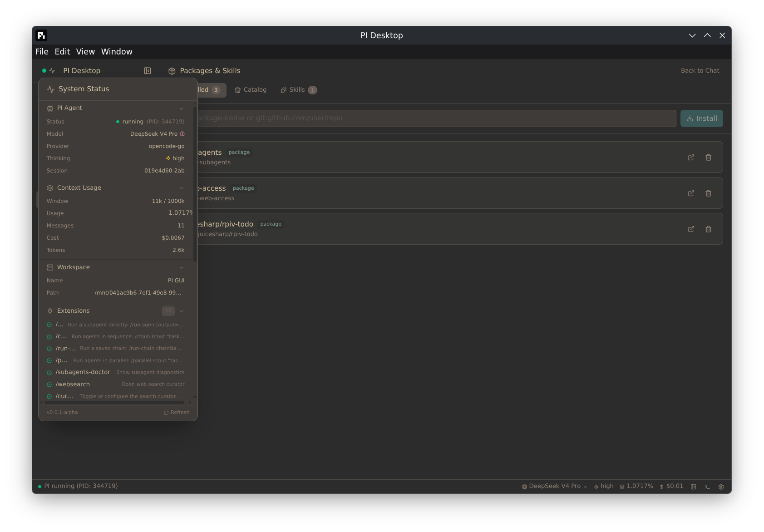Click the thinking level 'high' in status bar

(604, 486)
